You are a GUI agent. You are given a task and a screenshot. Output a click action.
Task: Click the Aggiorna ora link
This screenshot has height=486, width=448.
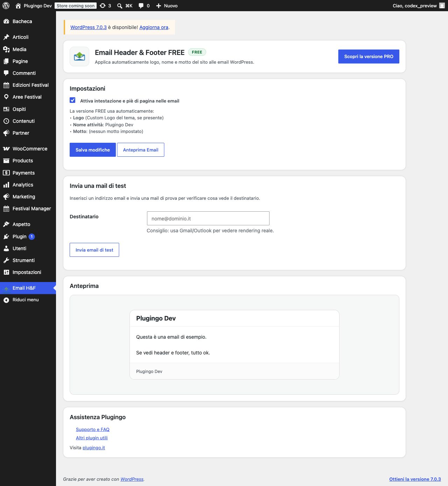tap(154, 27)
